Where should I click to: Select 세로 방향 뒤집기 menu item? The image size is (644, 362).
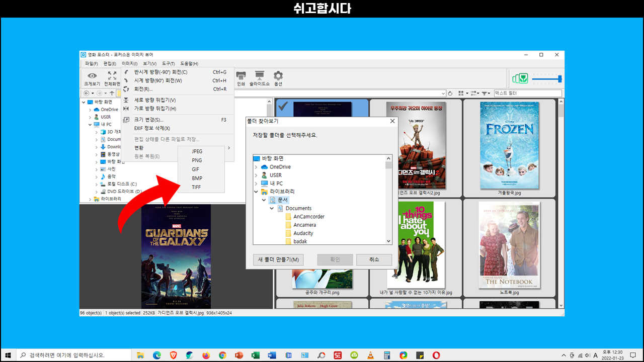(178, 100)
